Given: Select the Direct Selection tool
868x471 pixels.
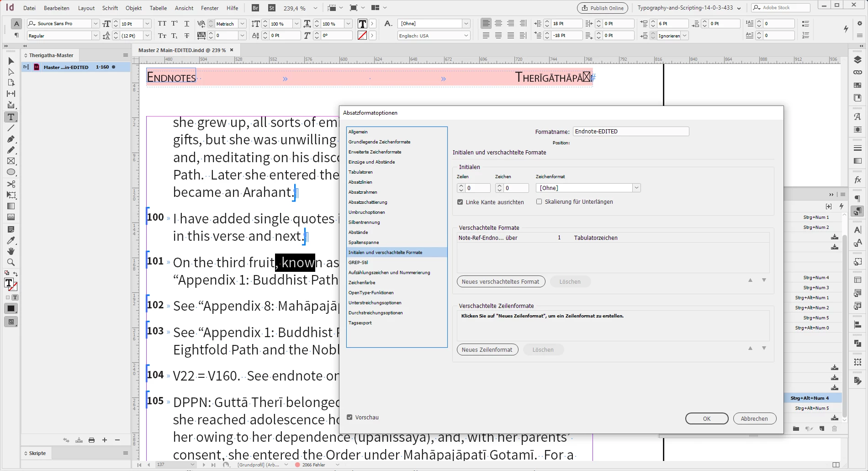Looking at the screenshot, I should (x=11, y=72).
